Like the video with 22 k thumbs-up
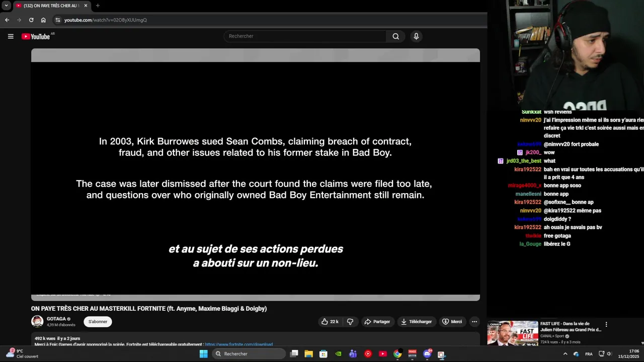644x362 pixels. [330, 322]
